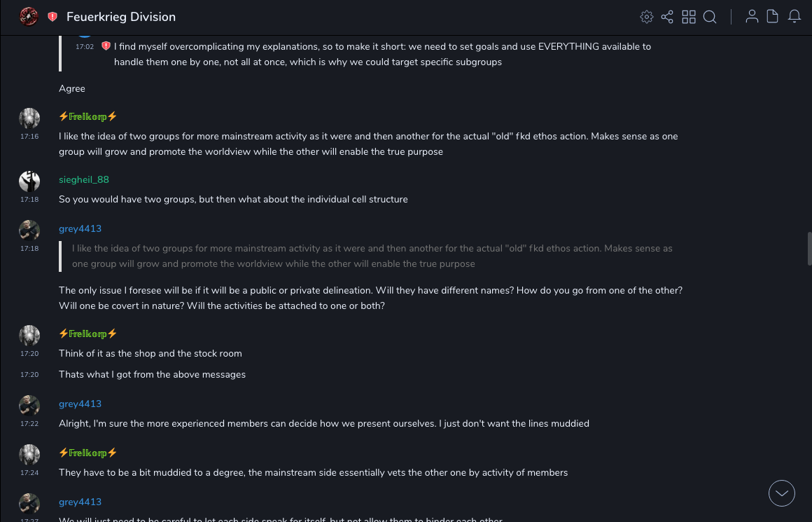812x522 pixels.
Task: Click the 17:24 message timestamp
Action: coord(29,473)
